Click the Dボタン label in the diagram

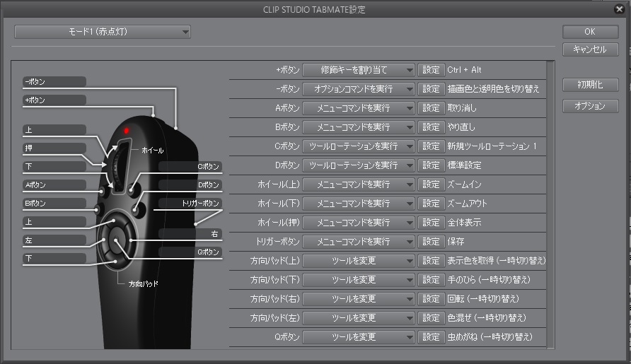click(190, 185)
